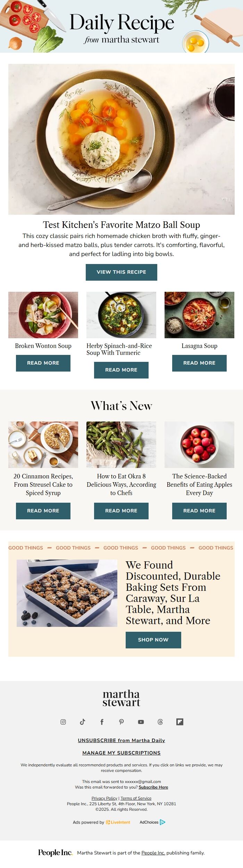The width and height of the screenshot is (243, 868).
Task: Open the TikTok social icon
Action: (x=83, y=722)
